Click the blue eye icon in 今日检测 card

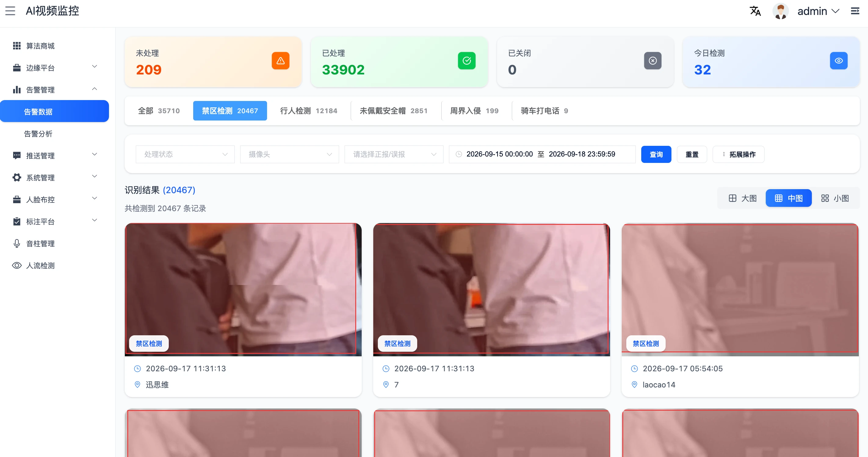tap(838, 61)
